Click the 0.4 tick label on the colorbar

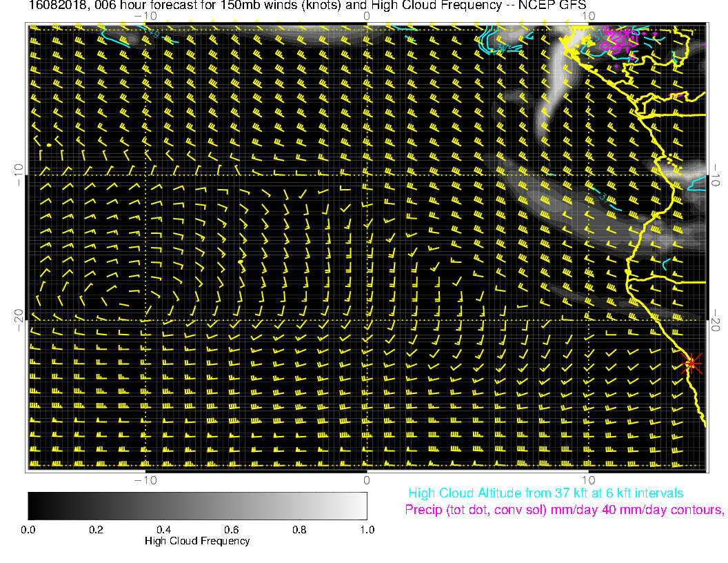pyautogui.click(x=163, y=530)
